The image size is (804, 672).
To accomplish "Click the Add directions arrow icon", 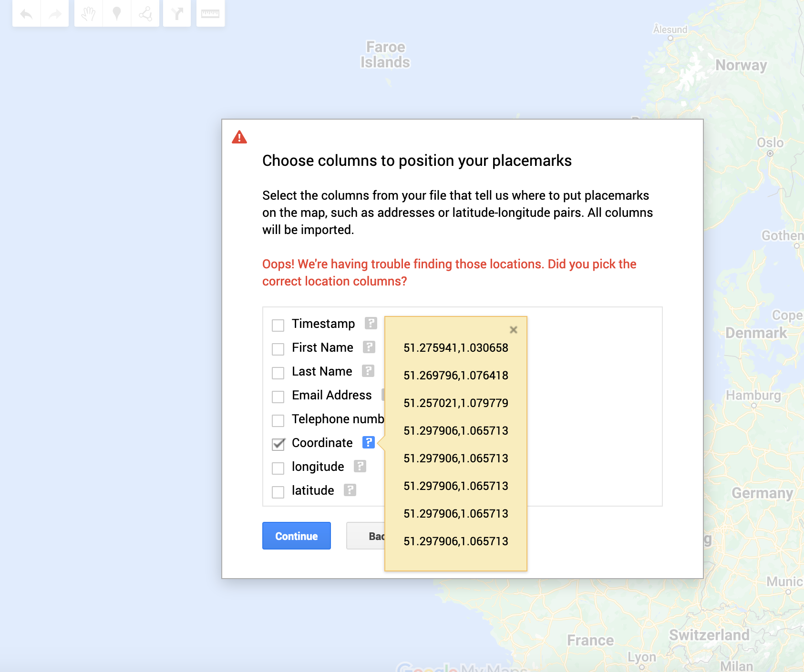I will tap(177, 14).
